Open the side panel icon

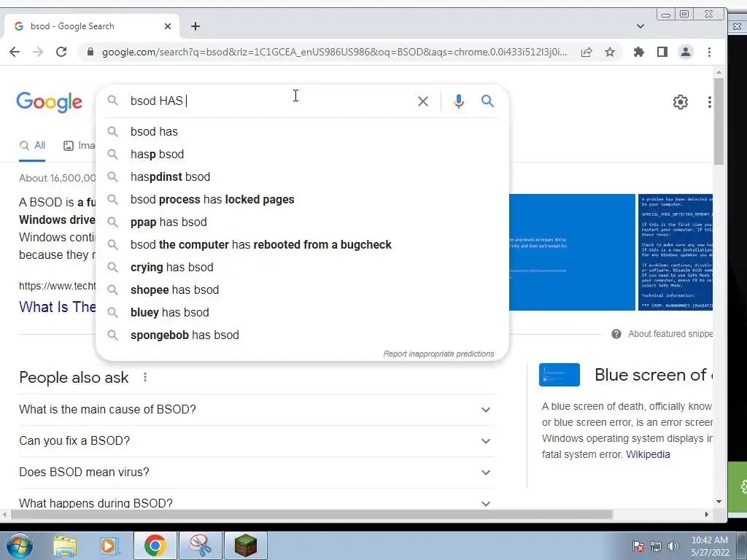coord(662,52)
